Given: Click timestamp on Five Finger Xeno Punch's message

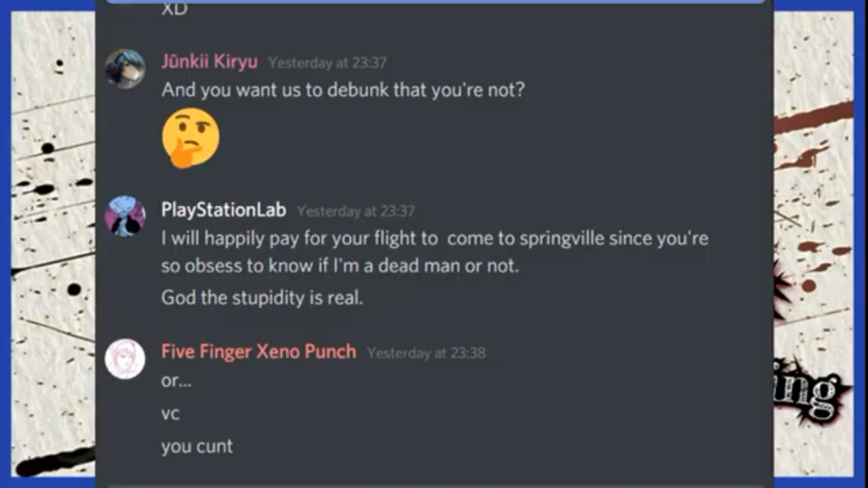Looking at the screenshot, I should (427, 353).
